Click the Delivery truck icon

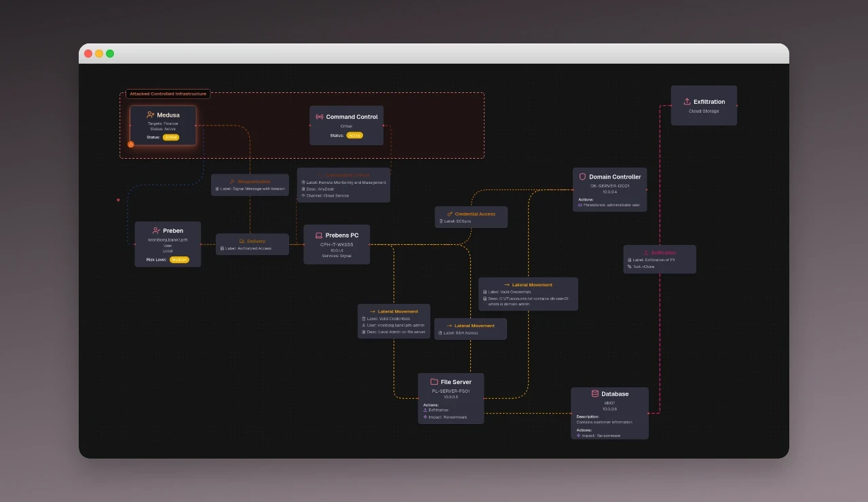(242, 242)
